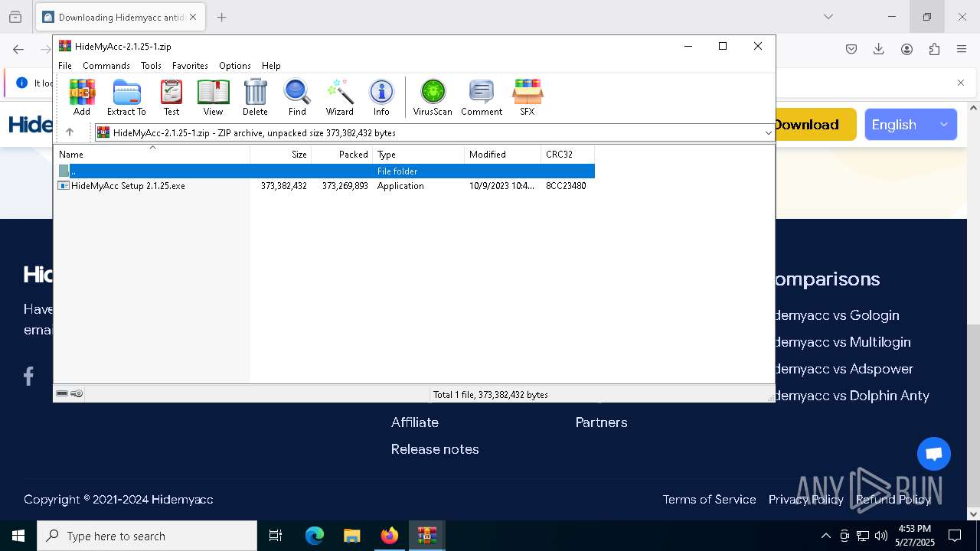Close the Downloading Hidemyacc tab
This screenshot has height=551, width=980.
pos(193,17)
